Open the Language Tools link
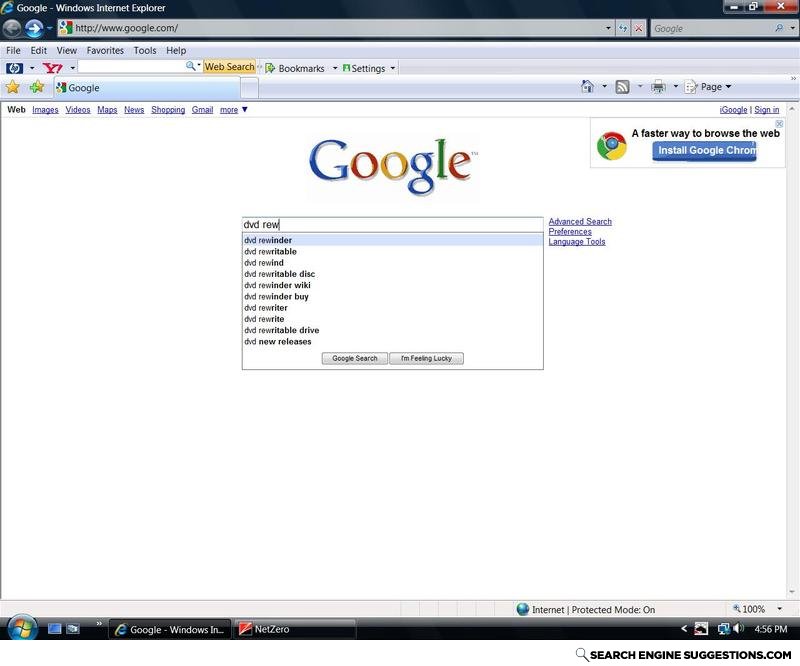800x666 pixels. coord(577,242)
